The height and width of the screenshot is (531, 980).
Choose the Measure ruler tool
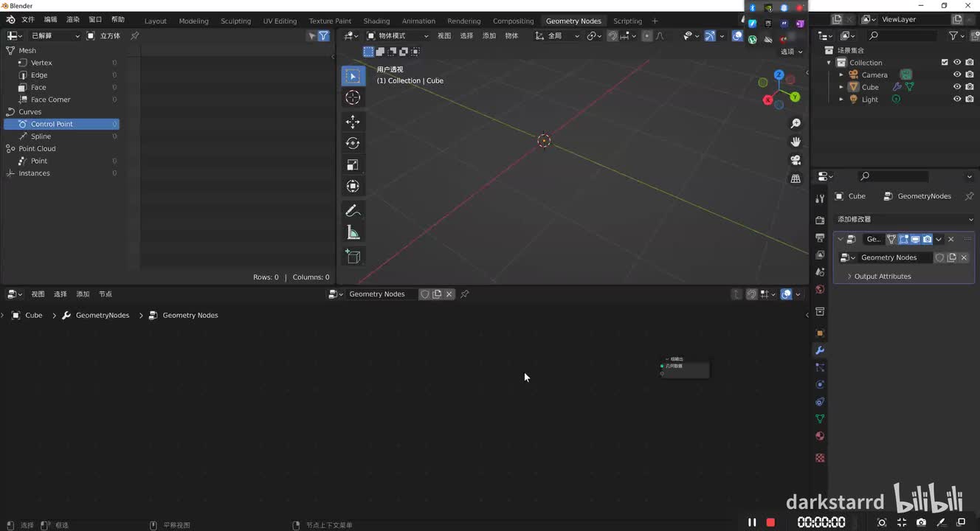coord(353,233)
